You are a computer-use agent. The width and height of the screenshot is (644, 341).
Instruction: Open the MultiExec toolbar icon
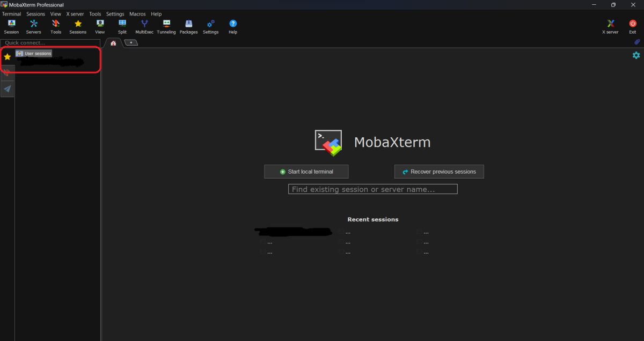point(144,24)
